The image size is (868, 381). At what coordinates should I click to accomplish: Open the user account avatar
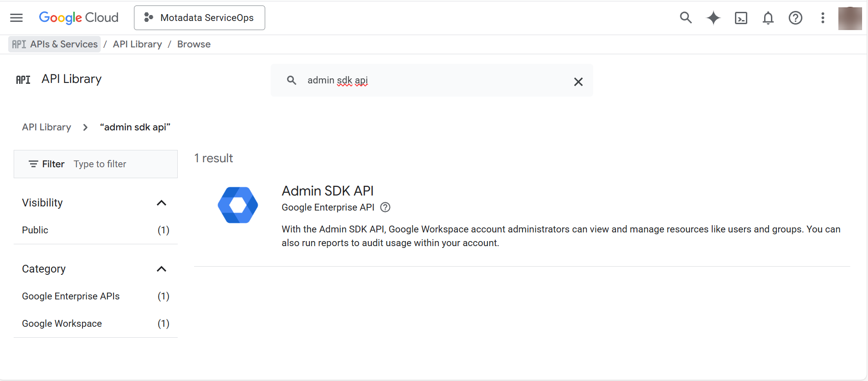[850, 18]
